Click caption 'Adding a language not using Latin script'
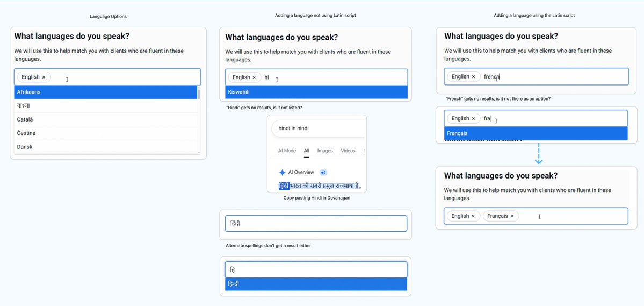This screenshot has width=644, height=306. click(315, 15)
